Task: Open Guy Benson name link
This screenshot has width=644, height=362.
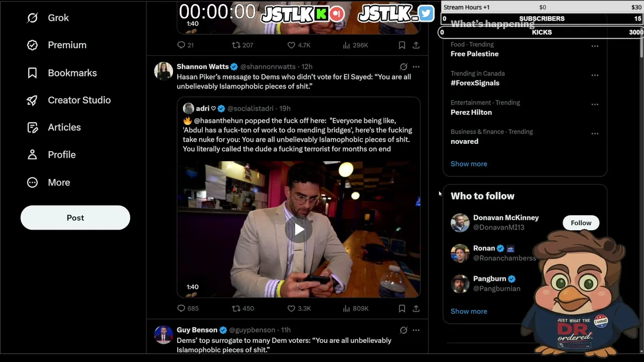Action: pos(197,330)
